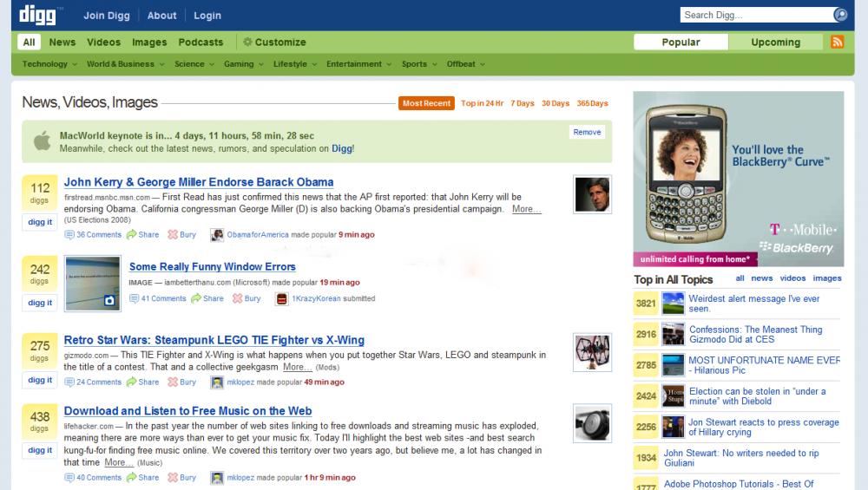Viewport: 868px width, 490px height.
Task: Remove the MacWorld keynote banner
Action: click(x=587, y=132)
